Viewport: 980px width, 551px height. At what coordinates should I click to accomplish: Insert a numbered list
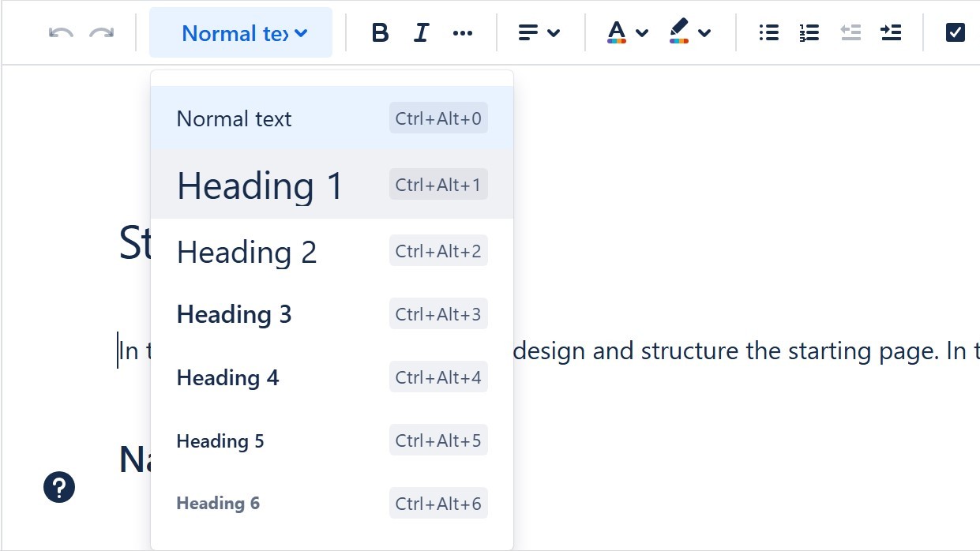pos(809,32)
